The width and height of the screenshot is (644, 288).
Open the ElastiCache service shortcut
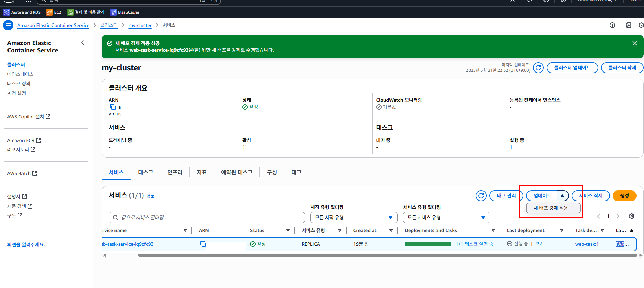[125, 12]
